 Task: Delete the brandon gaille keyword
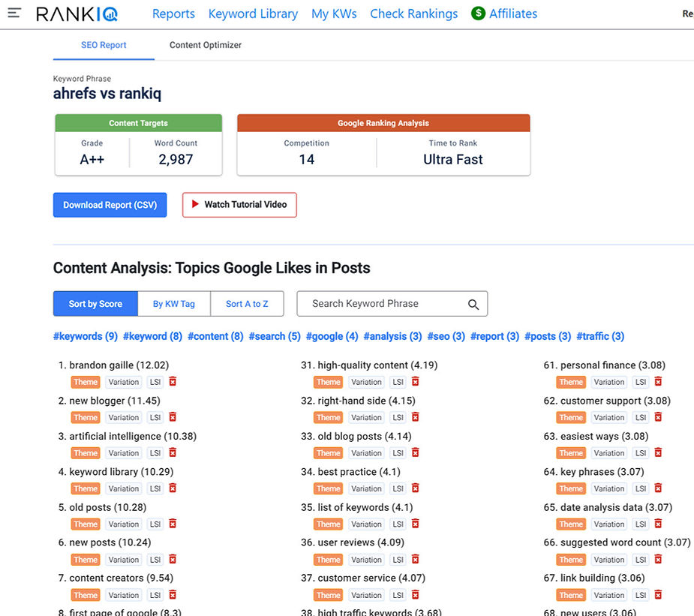click(173, 381)
